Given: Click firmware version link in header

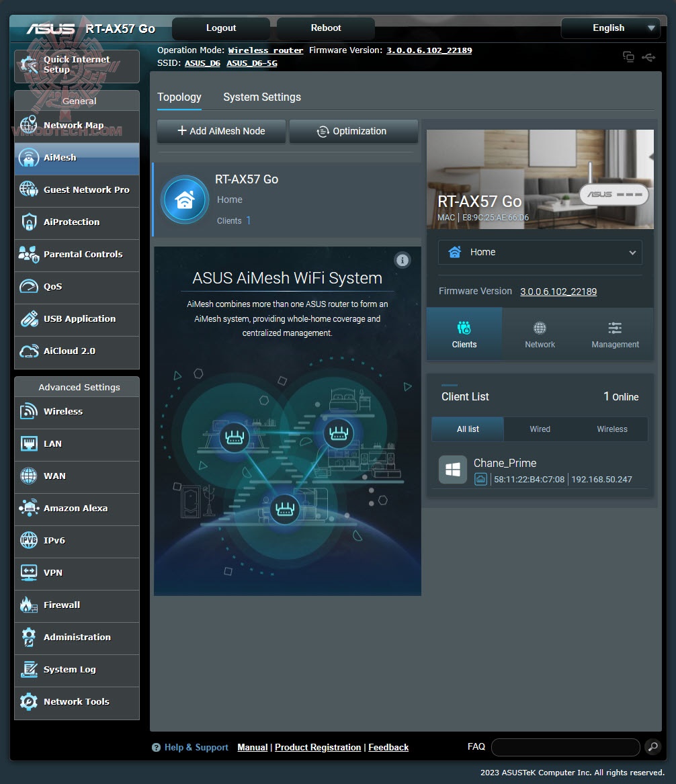Looking at the screenshot, I should pos(429,50).
